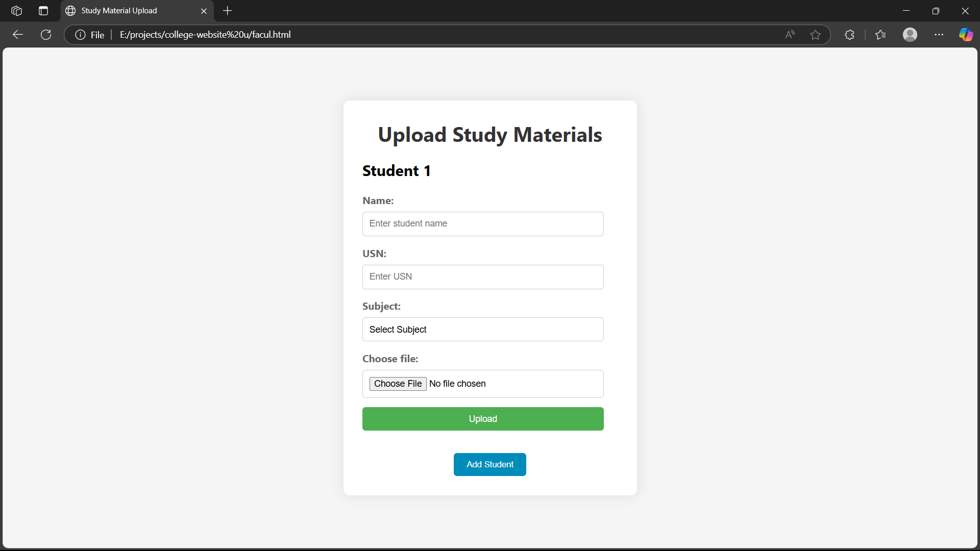Reload the page with refresh icon
This screenshot has height=551, width=980.
point(46,35)
